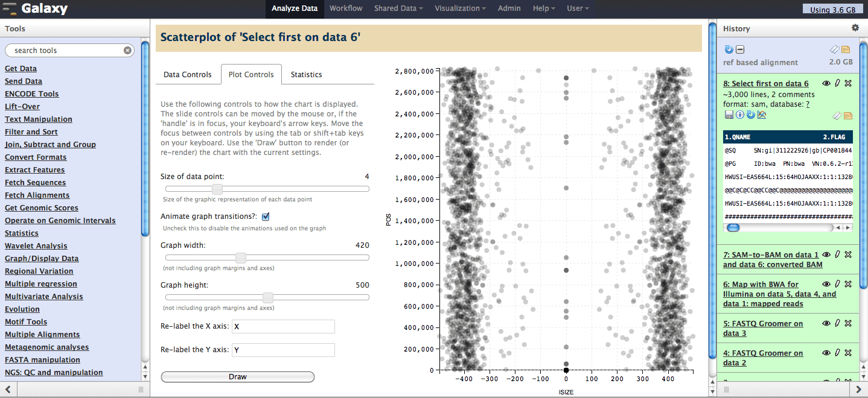This screenshot has width=868, height=398.
Task: Switch to the Statistics tab
Action: pos(305,74)
